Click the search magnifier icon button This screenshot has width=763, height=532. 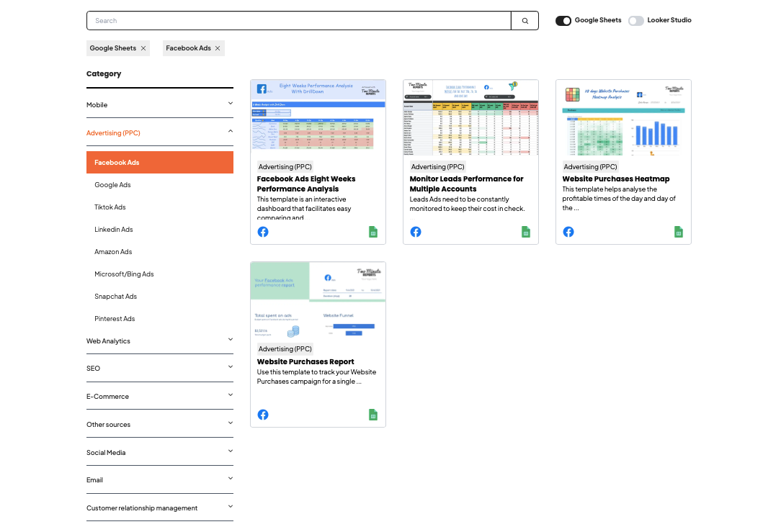coord(525,20)
